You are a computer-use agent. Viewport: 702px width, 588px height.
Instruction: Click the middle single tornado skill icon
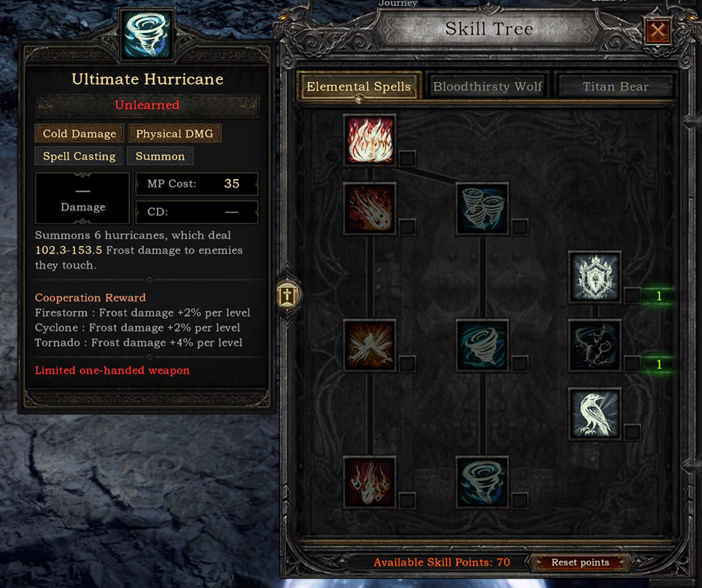pyautogui.click(x=482, y=345)
